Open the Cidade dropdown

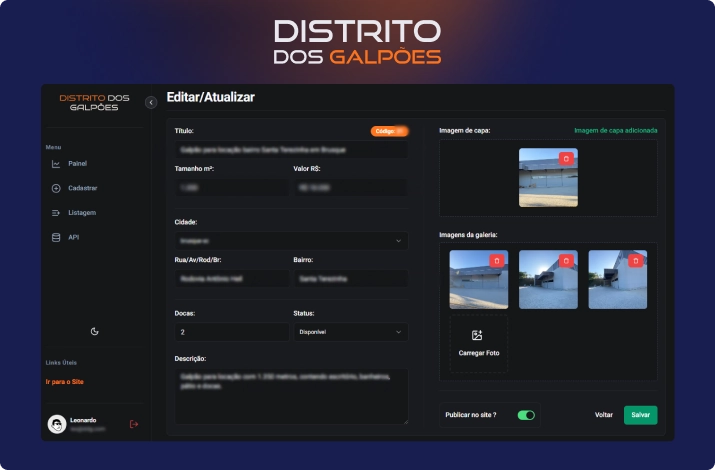[x=291, y=241]
